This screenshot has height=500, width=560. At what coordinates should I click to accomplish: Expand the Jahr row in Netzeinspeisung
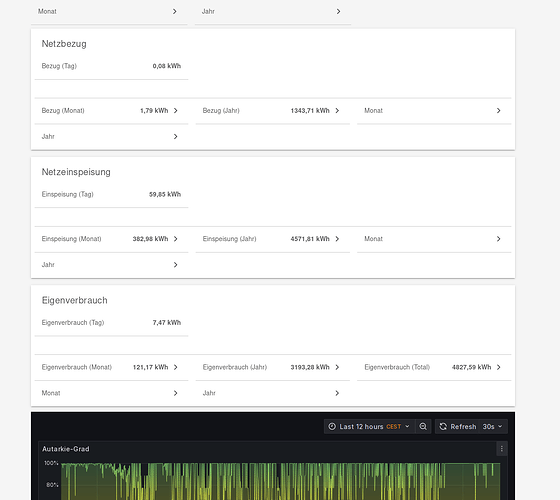111,265
